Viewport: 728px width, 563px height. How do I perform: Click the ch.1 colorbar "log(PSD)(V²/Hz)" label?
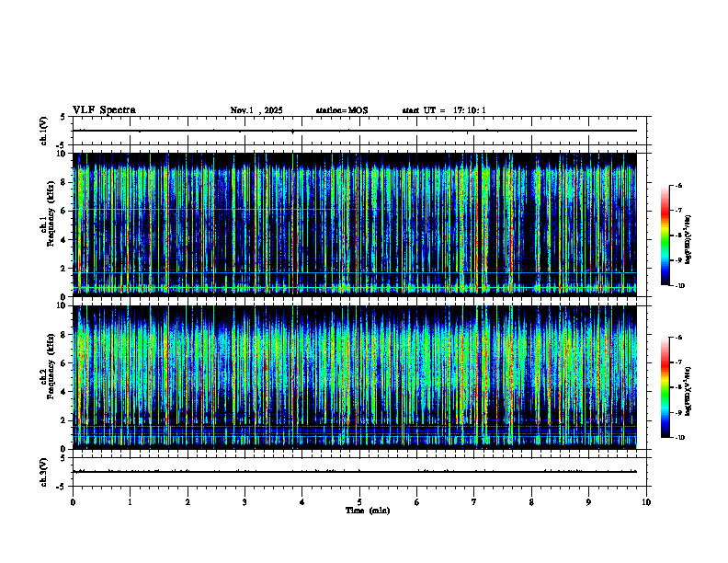(688, 240)
